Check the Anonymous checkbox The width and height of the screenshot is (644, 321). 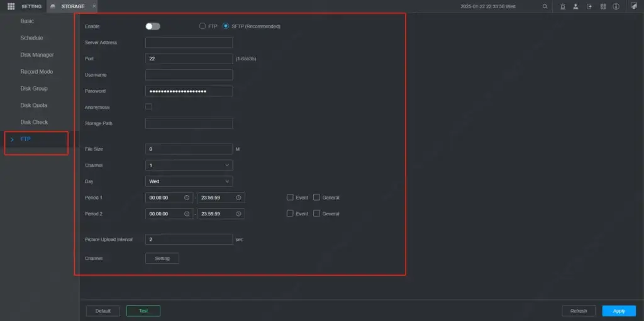pyautogui.click(x=148, y=107)
